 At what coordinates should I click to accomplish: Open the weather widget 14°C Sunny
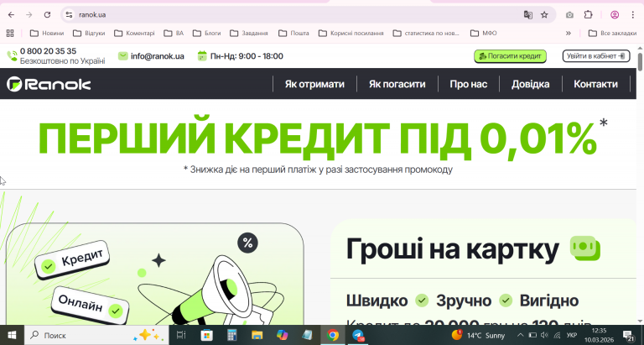click(x=478, y=335)
